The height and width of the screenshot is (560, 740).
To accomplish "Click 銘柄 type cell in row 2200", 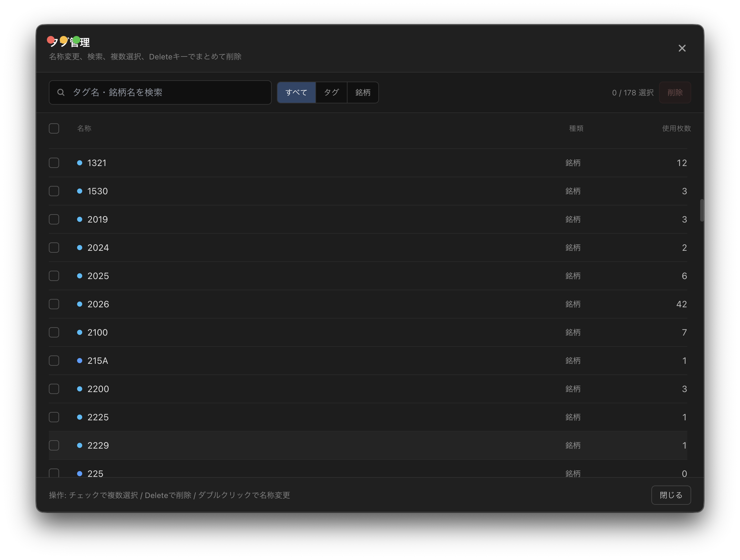I will (x=573, y=389).
